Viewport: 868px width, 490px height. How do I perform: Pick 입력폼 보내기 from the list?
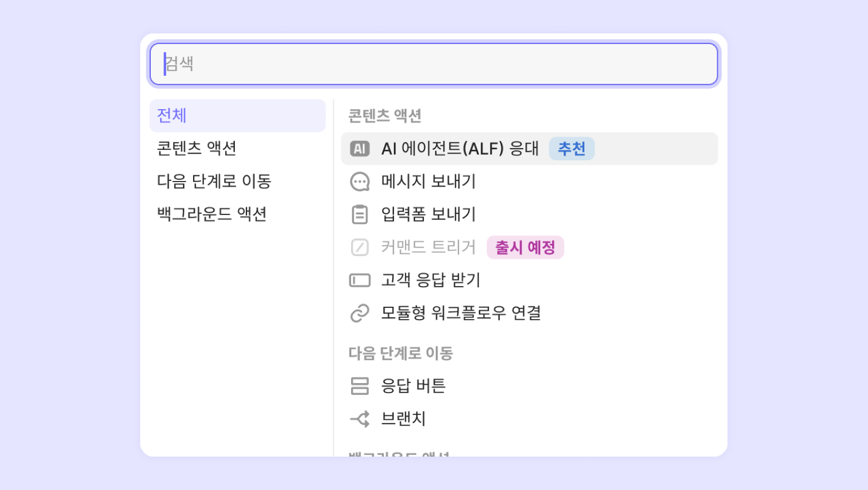click(428, 214)
